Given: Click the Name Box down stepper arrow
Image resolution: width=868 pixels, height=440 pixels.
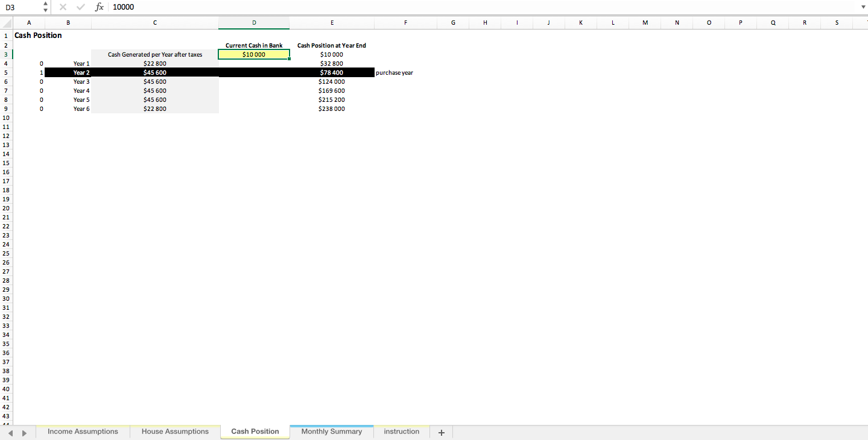Looking at the screenshot, I should [x=45, y=10].
